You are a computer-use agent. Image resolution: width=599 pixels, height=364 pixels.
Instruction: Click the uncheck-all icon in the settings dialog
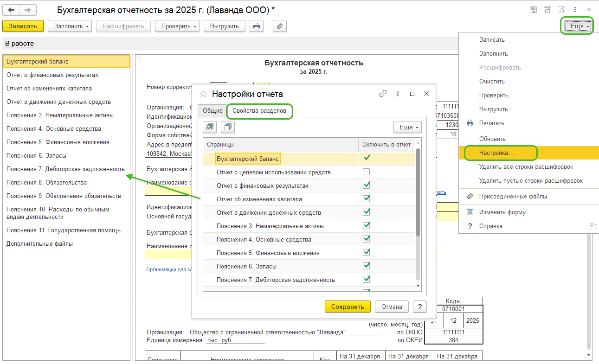[x=228, y=127]
